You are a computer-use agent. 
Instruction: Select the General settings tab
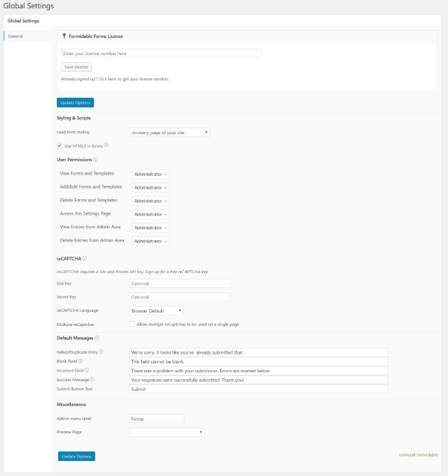click(16, 36)
